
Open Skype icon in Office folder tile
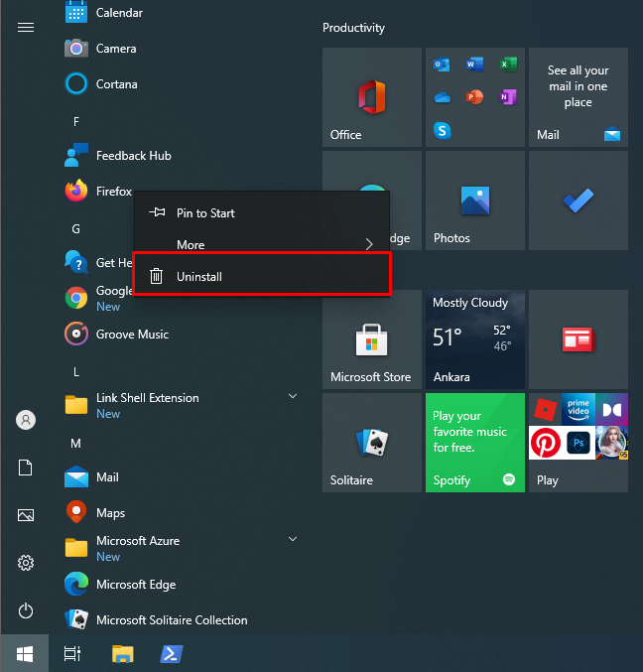coord(443,130)
